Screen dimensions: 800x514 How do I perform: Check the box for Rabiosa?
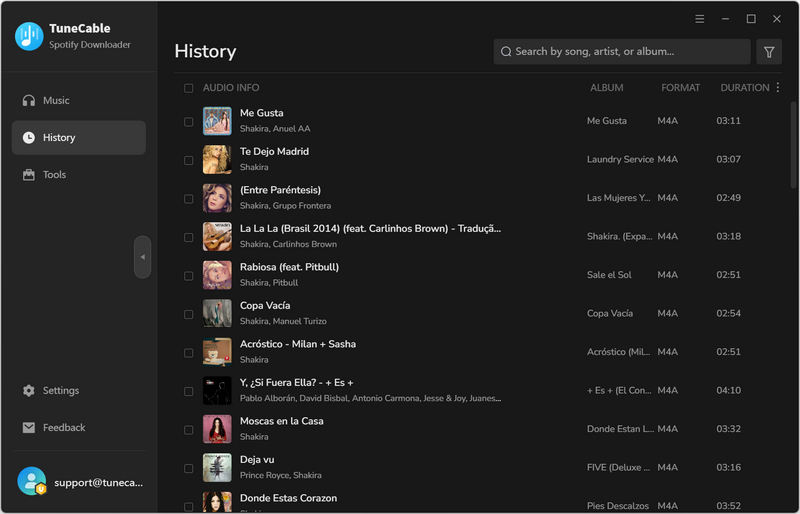pyautogui.click(x=188, y=276)
